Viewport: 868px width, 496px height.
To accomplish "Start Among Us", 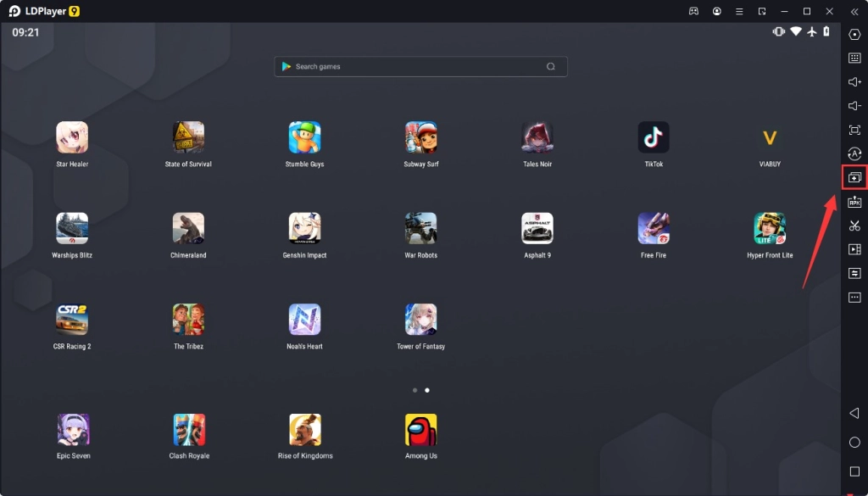I will pos(420,430).
